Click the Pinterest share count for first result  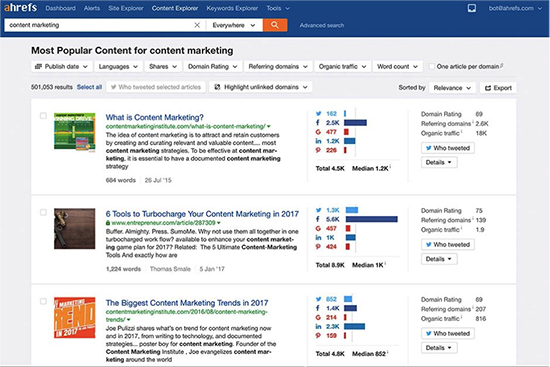click(x=331, y=150)
